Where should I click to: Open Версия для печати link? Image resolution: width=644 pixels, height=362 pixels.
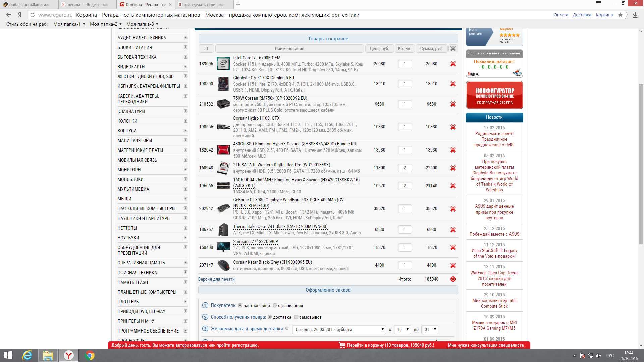pyautogui.click(x=216, y=279)
